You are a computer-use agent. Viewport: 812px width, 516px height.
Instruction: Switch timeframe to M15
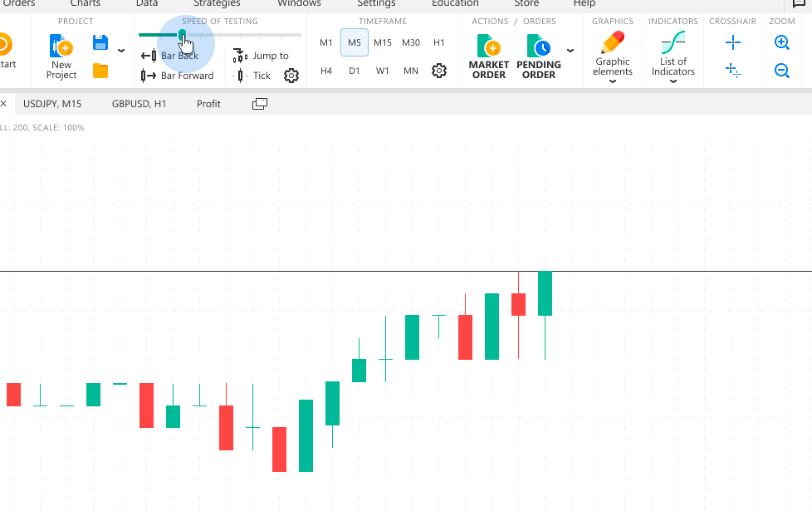click(383, 42)
